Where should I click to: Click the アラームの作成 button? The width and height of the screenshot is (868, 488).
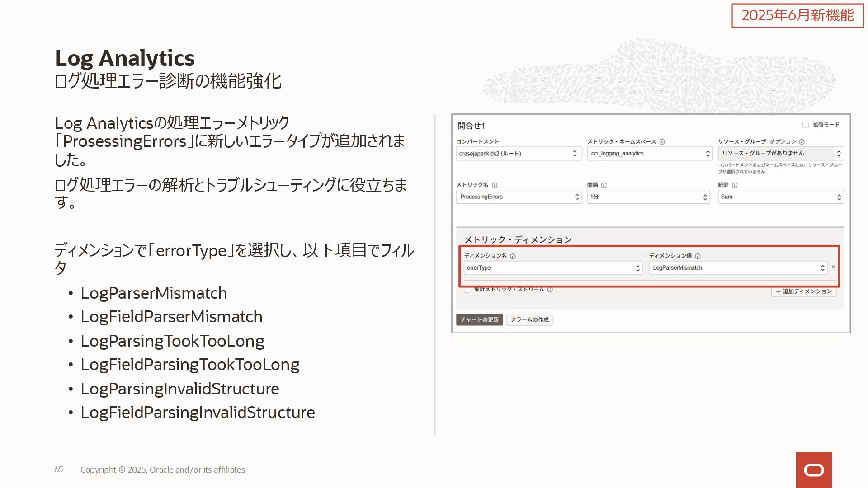[529, 320]
